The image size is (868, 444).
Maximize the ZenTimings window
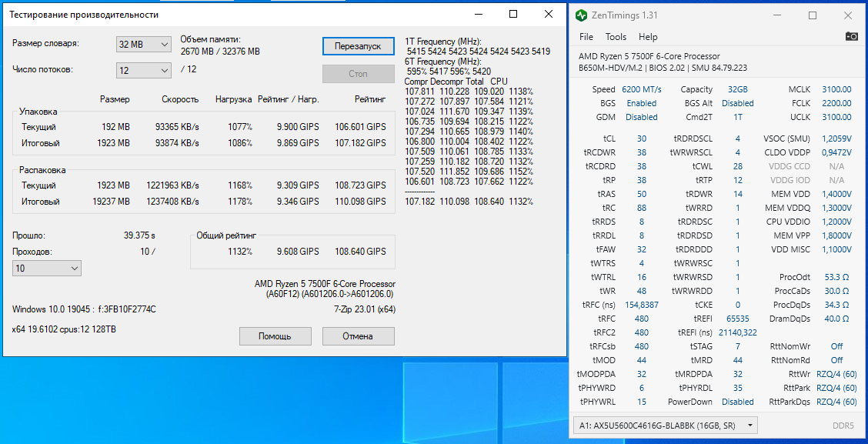813,15
